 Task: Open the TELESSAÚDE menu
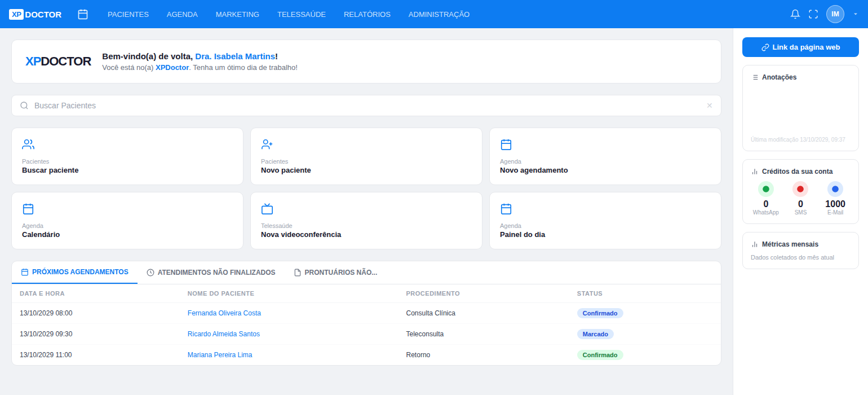(302, 14)
